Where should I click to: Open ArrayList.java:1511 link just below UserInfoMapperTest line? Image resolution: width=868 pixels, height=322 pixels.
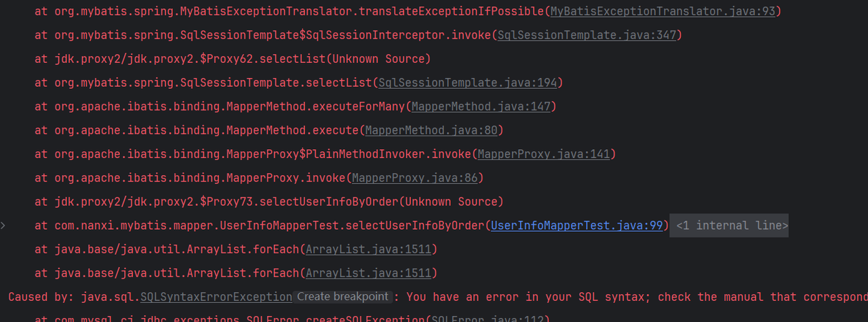tap(368, 249)
